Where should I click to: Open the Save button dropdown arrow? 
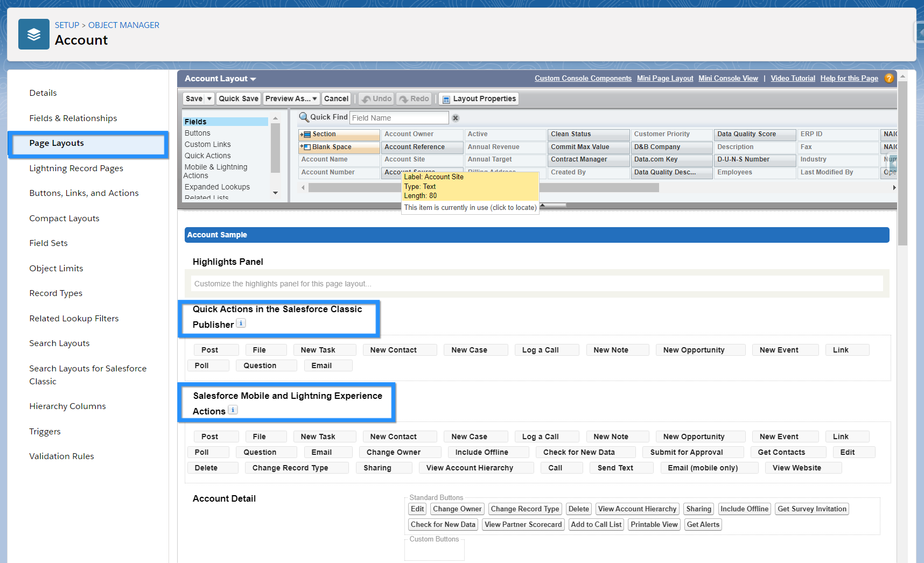[x=209, y=99]
